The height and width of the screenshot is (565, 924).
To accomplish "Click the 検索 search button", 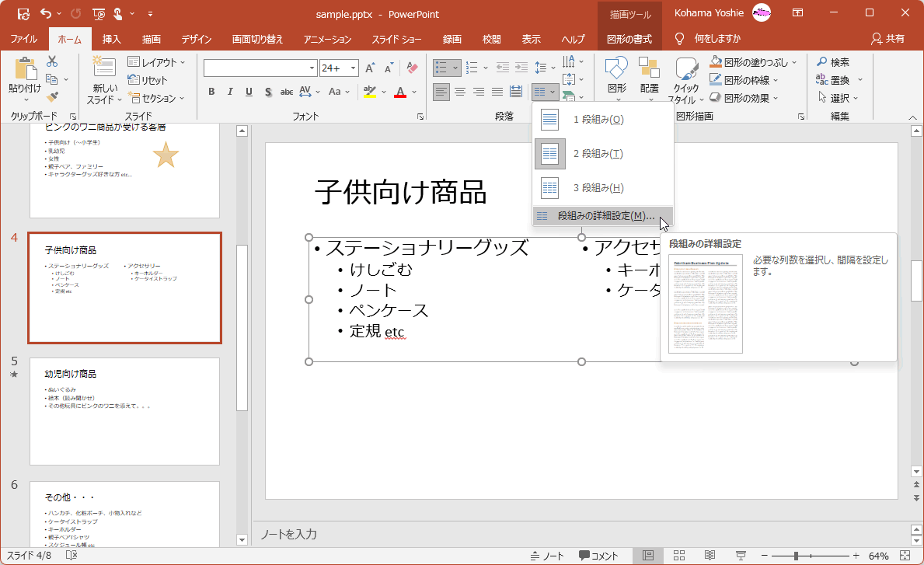I will (832, 62).
